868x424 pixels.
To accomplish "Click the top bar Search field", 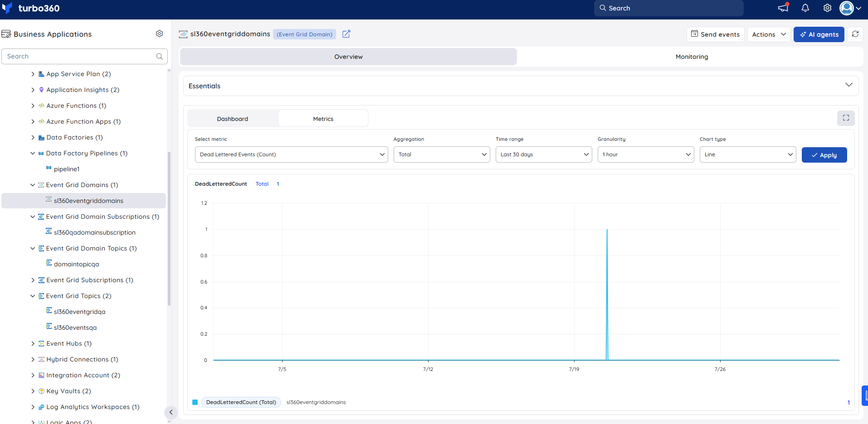I will click(668, 8).
